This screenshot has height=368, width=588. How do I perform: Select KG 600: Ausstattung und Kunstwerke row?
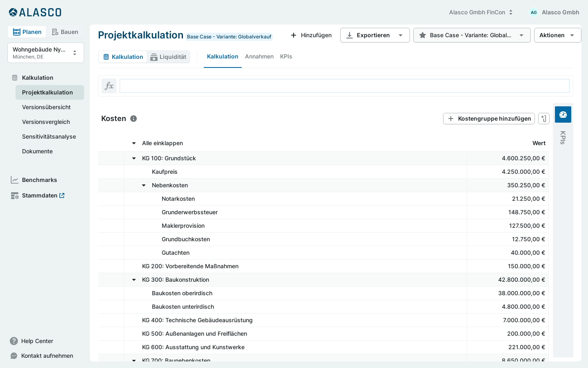coord(323,347)
